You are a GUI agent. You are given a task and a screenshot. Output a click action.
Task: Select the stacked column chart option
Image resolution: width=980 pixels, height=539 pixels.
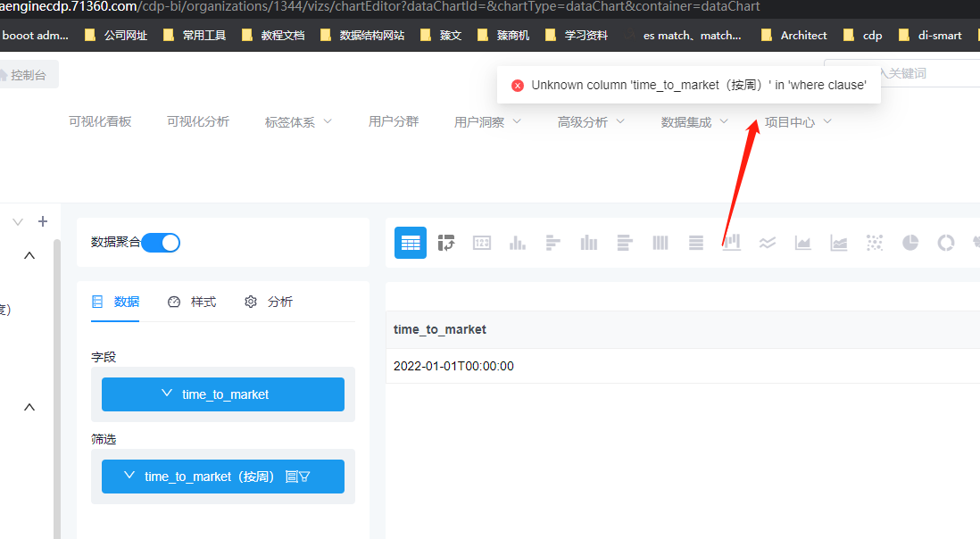732,242
